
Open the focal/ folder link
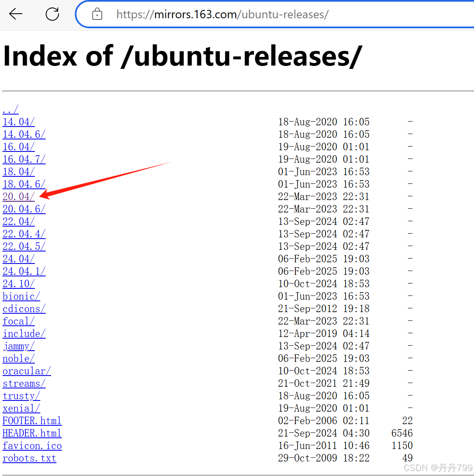point(19,321)
